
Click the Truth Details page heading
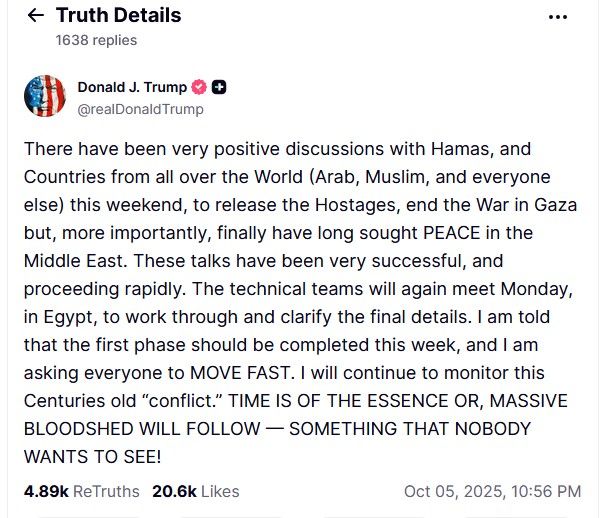point(118,16)
